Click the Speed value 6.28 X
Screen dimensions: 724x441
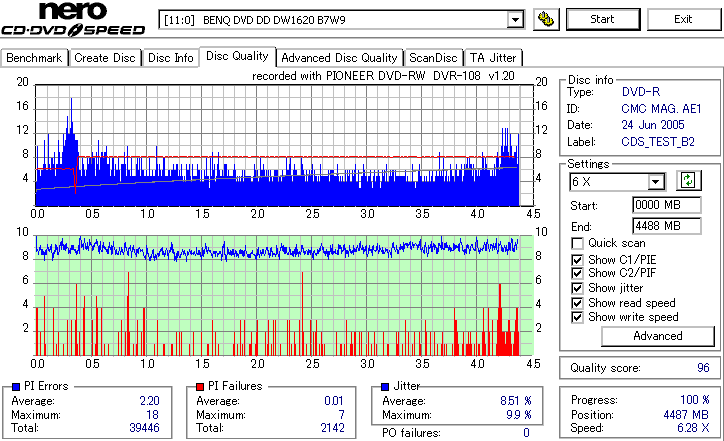pos(694,428)
